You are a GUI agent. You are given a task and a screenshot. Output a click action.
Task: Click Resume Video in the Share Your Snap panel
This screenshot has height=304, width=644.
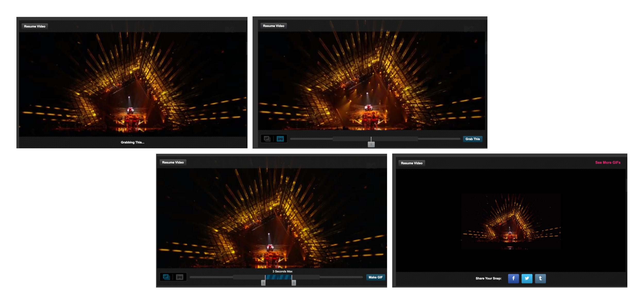point(411,163)
